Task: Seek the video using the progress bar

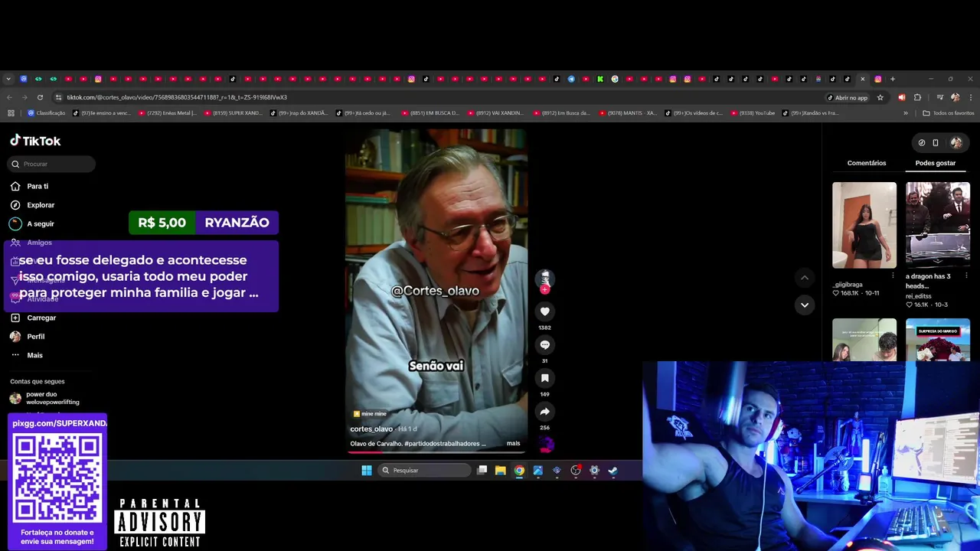Action: click(436, 452)
